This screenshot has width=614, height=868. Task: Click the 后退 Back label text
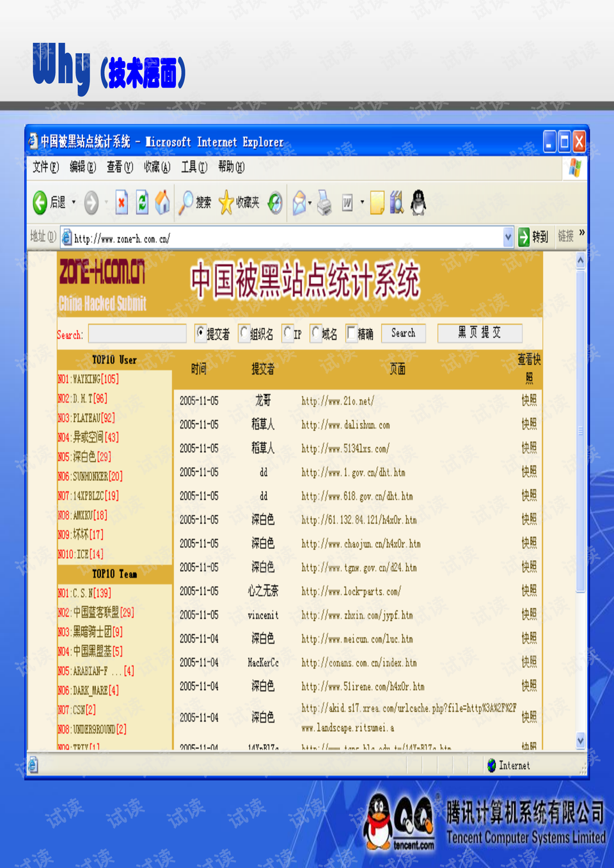(x=58, y=203)
